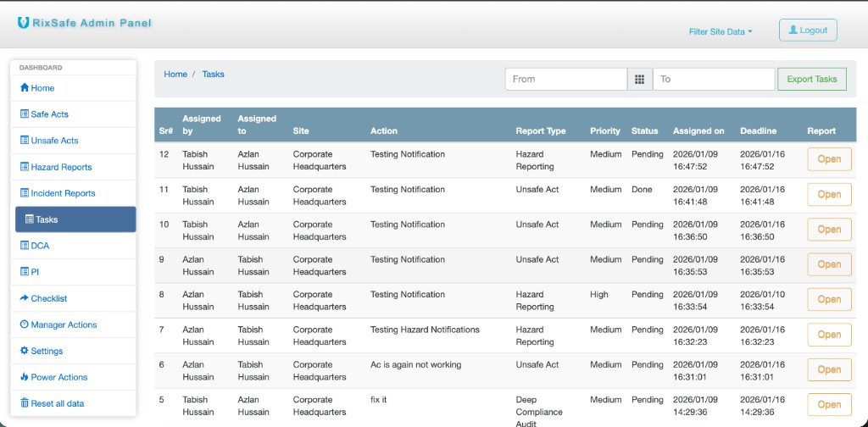The width and height of the screenshot is (868, 427).
Task: Expand the Filter Site Data dropdown
Action: (721, 31)
